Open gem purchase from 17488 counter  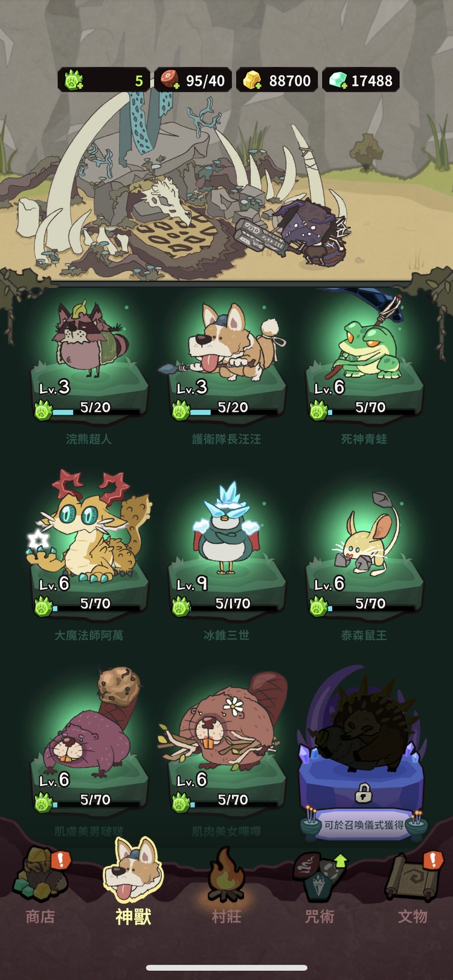click(x=361, y=80)
